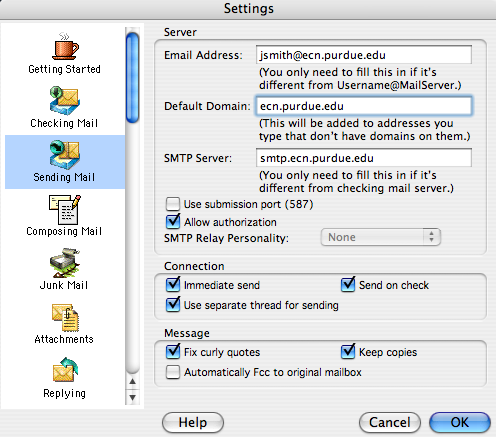
Task: Click into the SMTP Server field
Action: coord(364,158)
